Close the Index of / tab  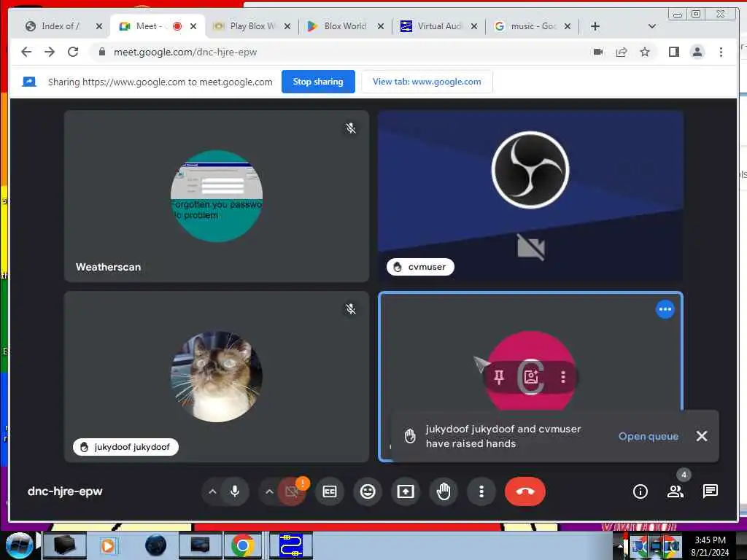pyautogui.click(x=98, y=26)
